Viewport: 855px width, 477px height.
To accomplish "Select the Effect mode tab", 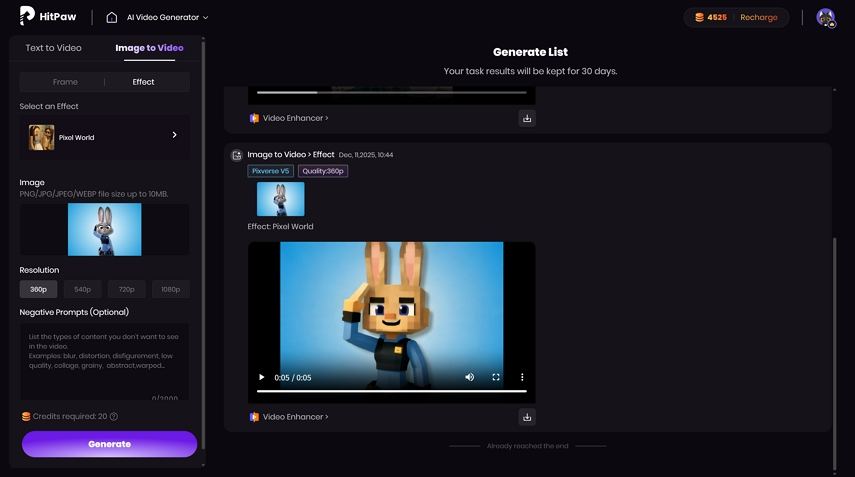I will [x=143, y=82].
